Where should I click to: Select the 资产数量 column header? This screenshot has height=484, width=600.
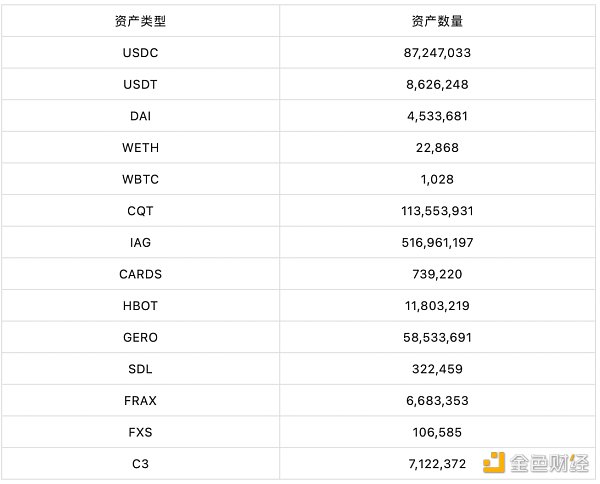click(437, 21)
